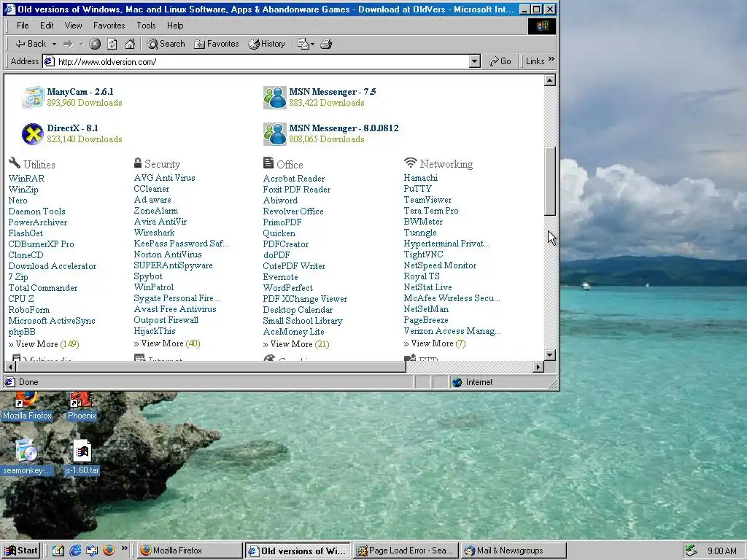Click the Utilities wrench icon
Screen dimensions: 747x560
tap(15, 163)
